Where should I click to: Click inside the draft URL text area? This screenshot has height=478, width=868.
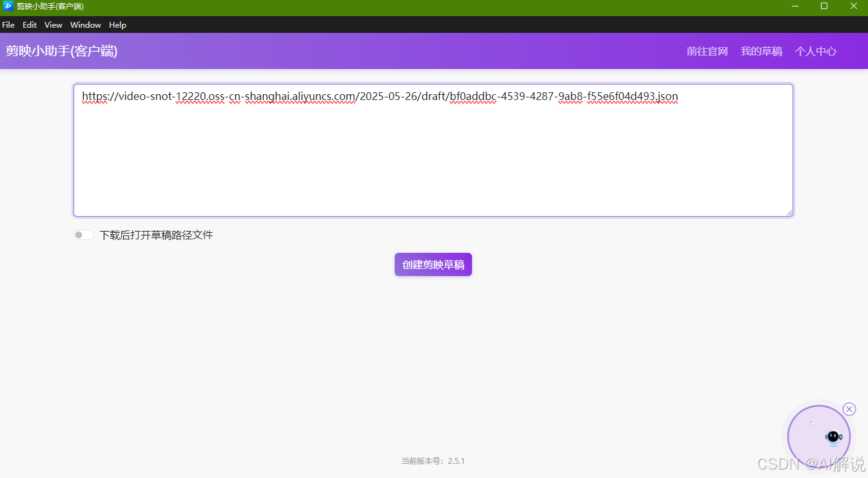(x=433, y=150)
